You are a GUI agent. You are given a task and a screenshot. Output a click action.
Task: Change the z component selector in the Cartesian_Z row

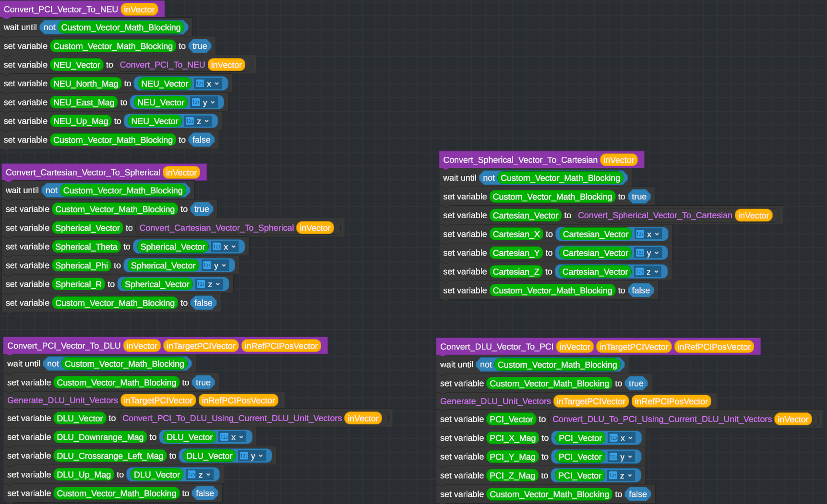point(648,272)
